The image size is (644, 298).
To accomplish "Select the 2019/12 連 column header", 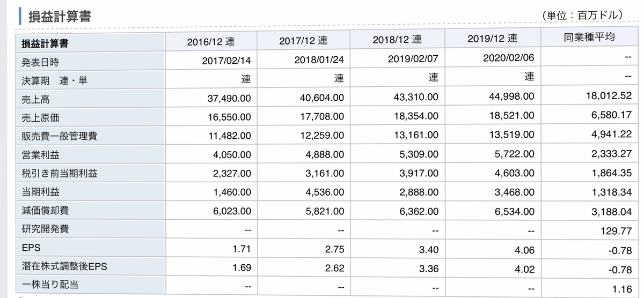I will 492,38.
